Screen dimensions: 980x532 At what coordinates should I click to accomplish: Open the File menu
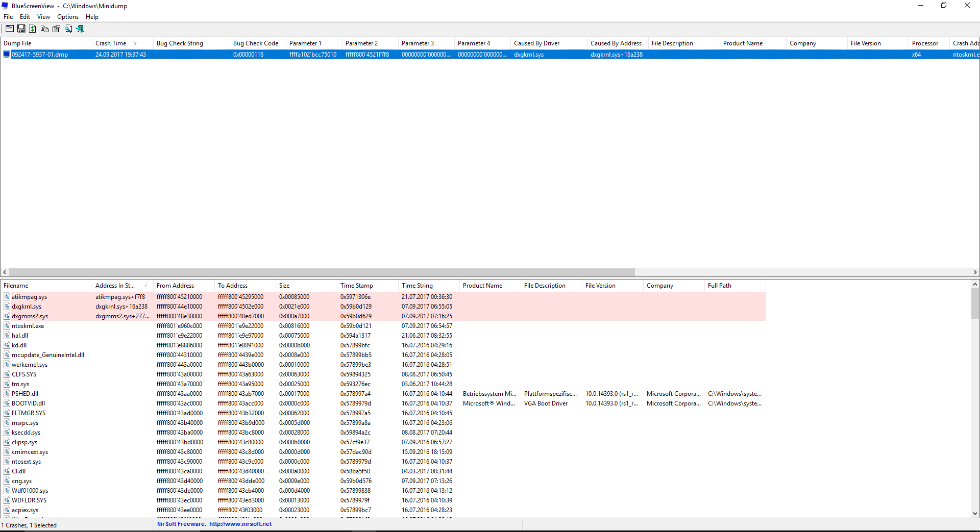coord(8,17)
